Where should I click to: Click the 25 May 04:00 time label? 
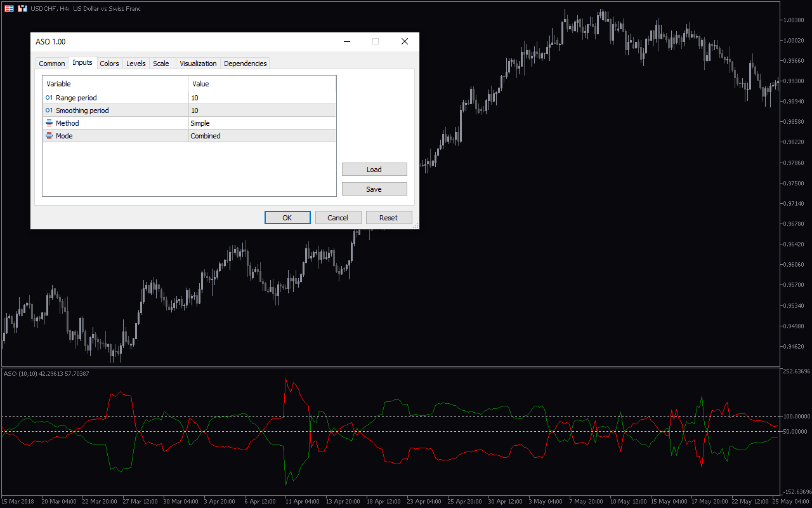[x=790, y=502]
